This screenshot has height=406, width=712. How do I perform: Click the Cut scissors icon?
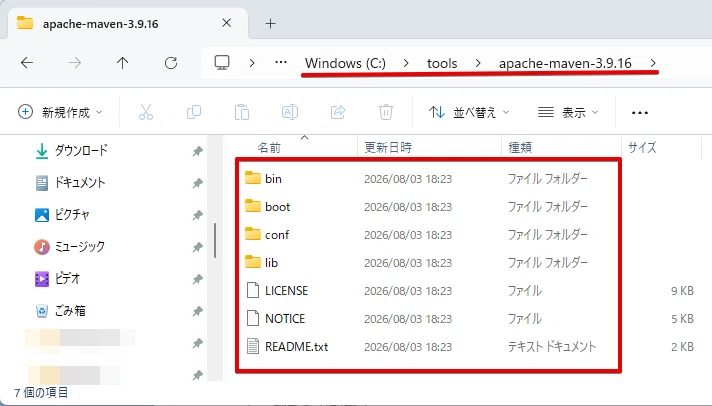click(x=146, y=112)
